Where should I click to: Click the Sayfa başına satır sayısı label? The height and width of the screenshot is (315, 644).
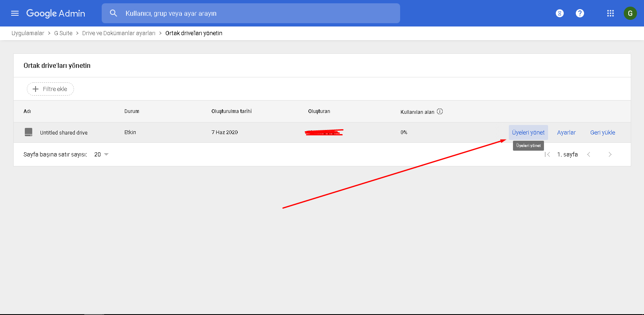point(55,154)
